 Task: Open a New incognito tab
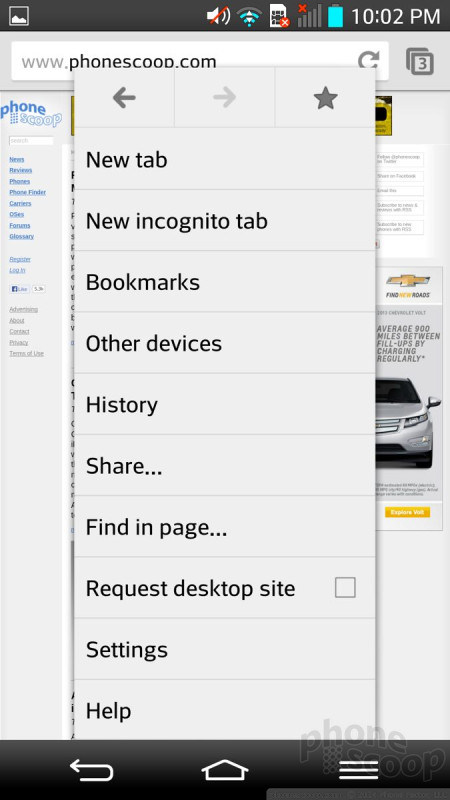pos(225,220)
